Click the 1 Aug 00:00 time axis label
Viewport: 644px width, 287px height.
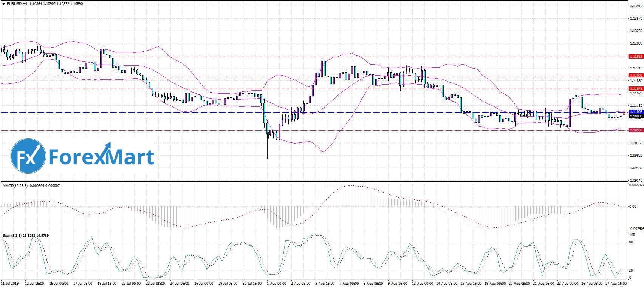(x=276, y=283)
